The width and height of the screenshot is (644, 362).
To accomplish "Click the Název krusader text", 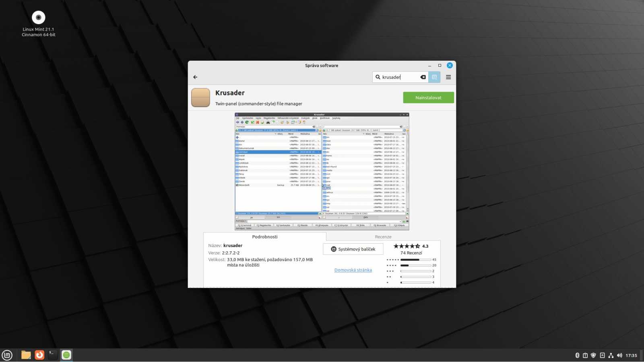I will pos(225,245).
